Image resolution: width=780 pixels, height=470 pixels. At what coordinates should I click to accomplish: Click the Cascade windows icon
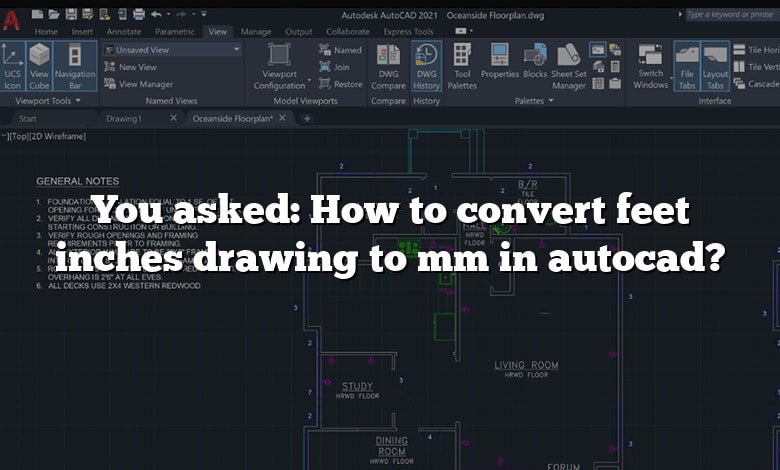[739, 84]
